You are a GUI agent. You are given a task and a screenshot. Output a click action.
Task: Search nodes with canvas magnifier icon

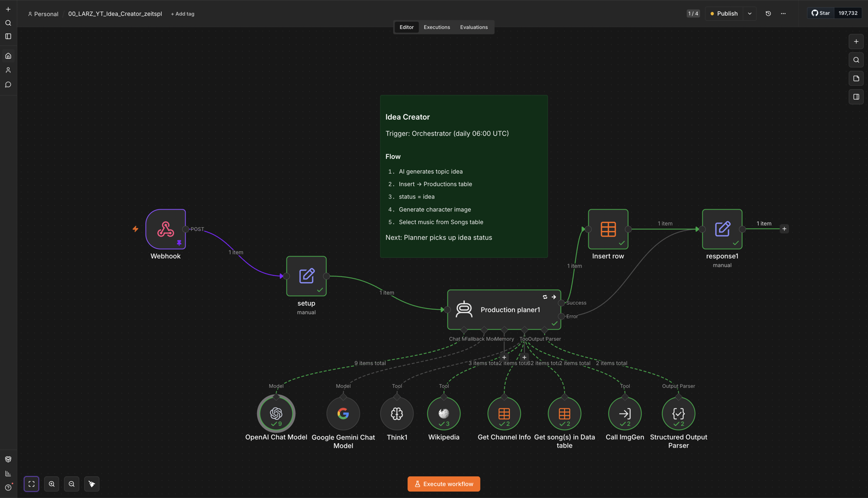[856, 60]
